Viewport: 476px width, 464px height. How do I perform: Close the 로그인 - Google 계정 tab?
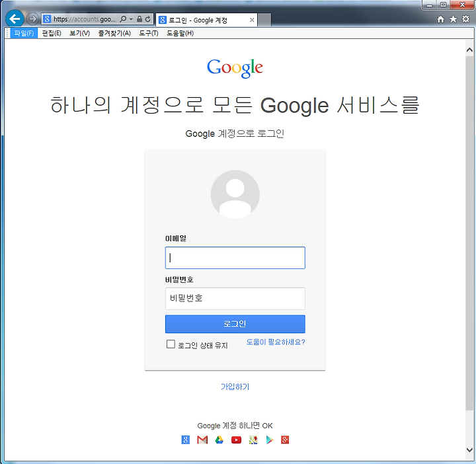point(252,20)
